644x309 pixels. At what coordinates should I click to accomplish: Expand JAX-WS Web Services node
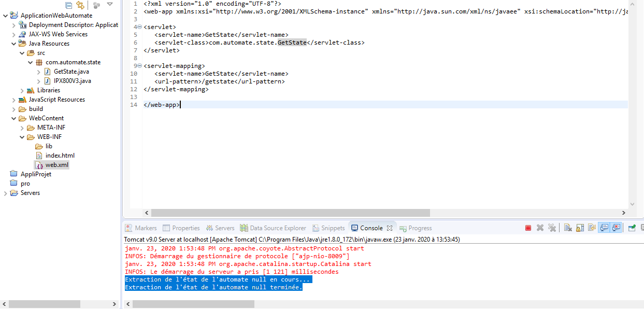pyautogui.click(x=13, y=34)
